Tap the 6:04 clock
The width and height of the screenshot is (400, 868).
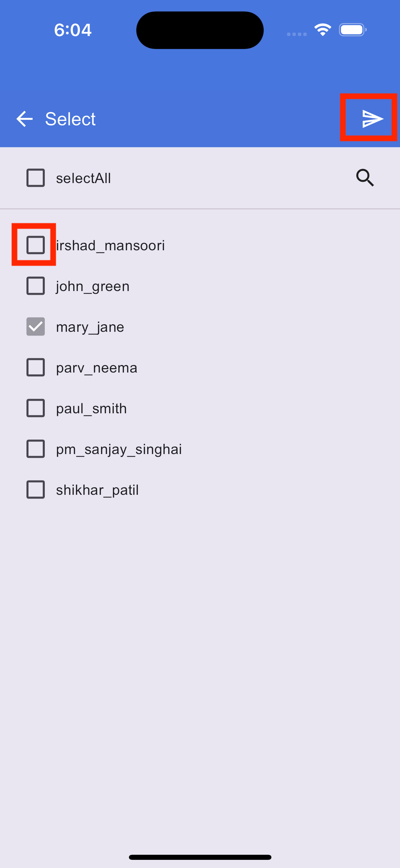73,30
